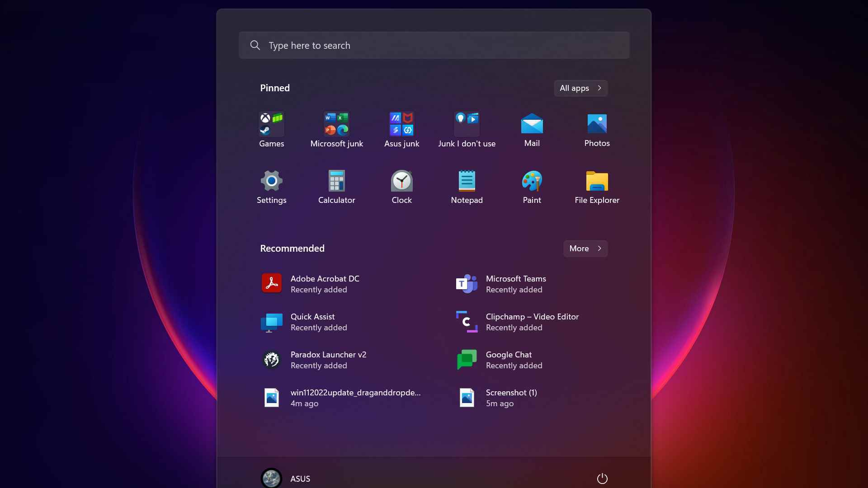Show All apps list

(580, 88)
